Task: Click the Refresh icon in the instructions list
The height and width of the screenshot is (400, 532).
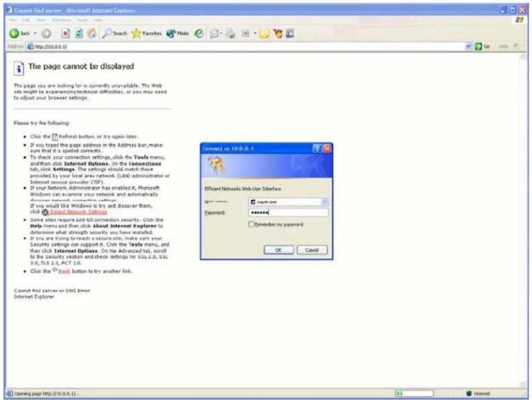Action: [55, 137]
